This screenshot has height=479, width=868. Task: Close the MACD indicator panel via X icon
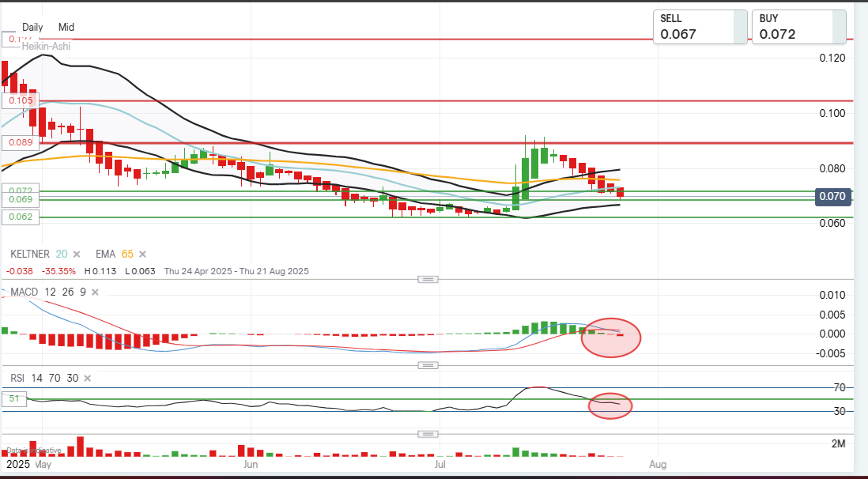click(94, 292)
